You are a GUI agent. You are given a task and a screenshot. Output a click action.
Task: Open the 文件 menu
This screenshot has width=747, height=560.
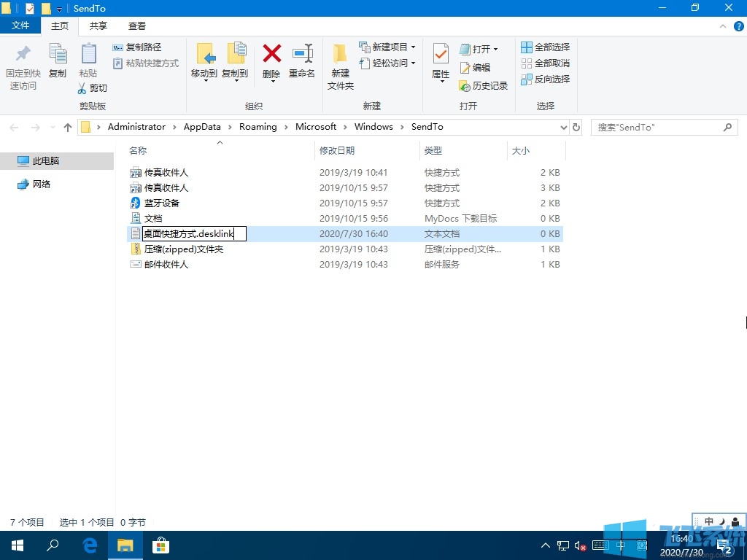(21, 25)
